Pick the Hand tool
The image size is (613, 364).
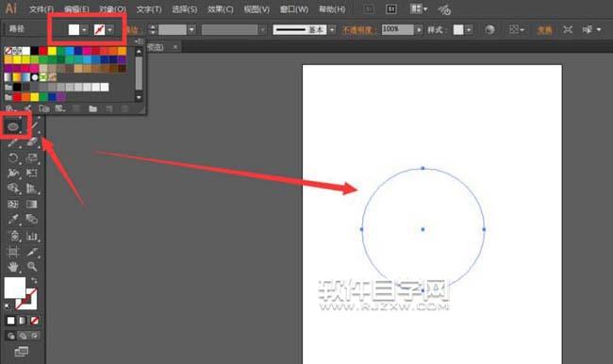pyautogui.click(x=13, y=267)
